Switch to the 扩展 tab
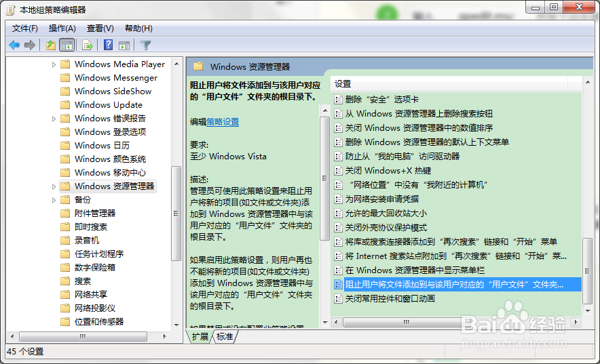600x364 pixels. [200, 336]
